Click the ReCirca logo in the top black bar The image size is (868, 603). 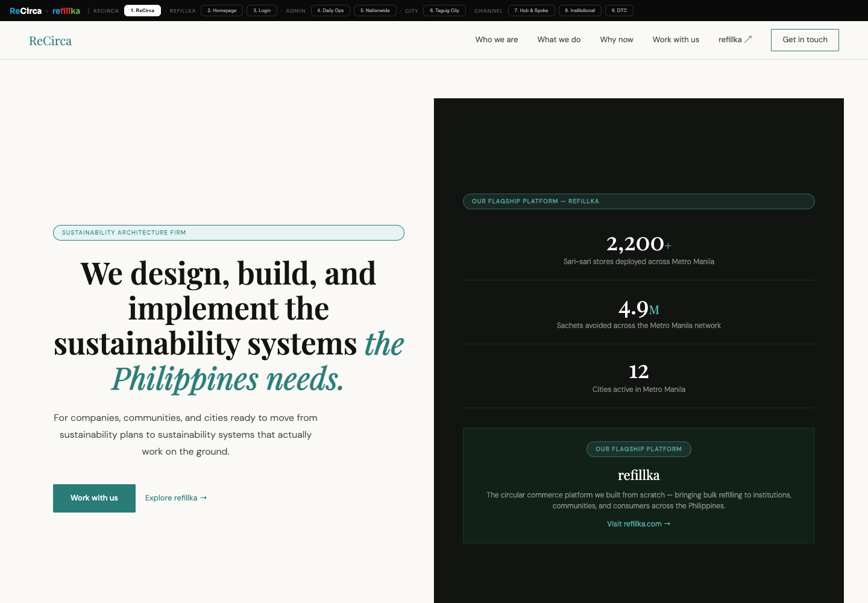pyautogui.click(x=25, y=11)
